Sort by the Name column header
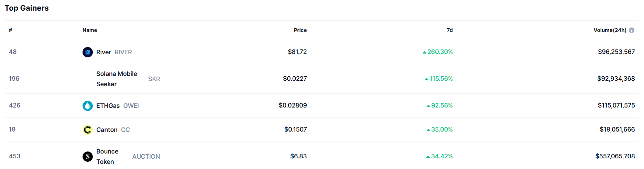 coord(90,30)
